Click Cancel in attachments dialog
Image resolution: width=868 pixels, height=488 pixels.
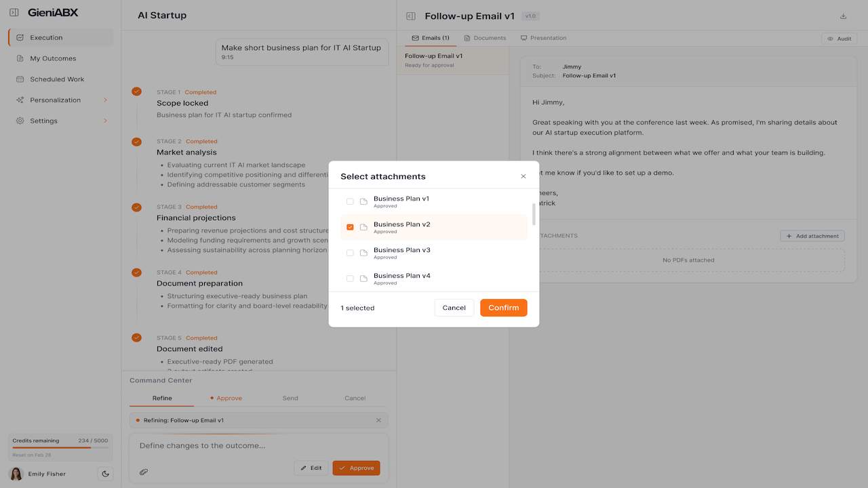click(x=454, y=308)
